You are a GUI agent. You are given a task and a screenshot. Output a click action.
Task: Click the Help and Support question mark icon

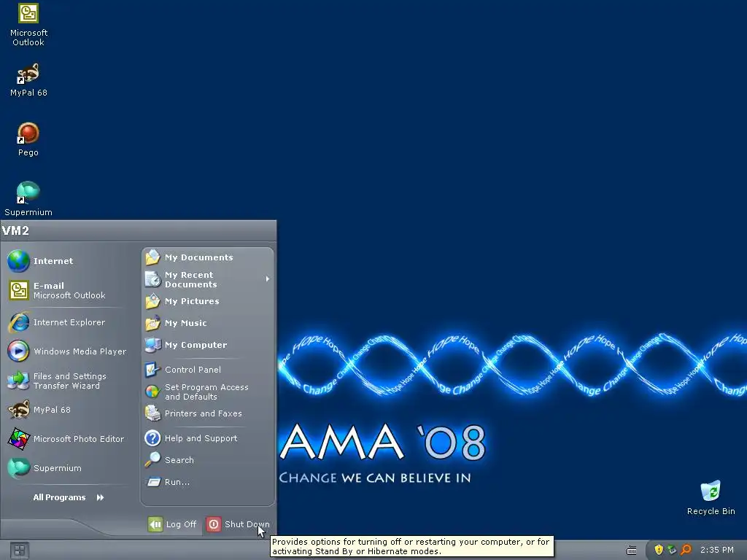click(152, 438)
